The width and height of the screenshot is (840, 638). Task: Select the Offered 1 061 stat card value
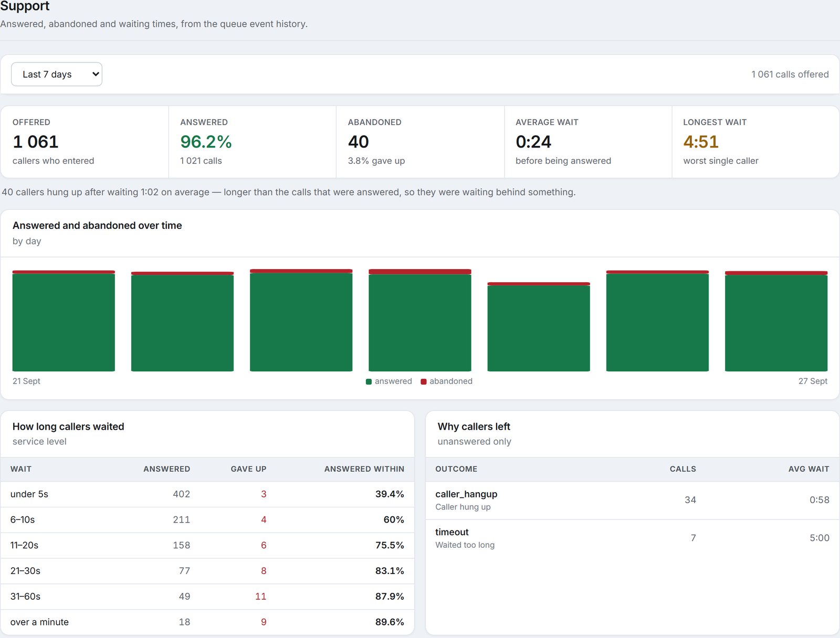36,142
